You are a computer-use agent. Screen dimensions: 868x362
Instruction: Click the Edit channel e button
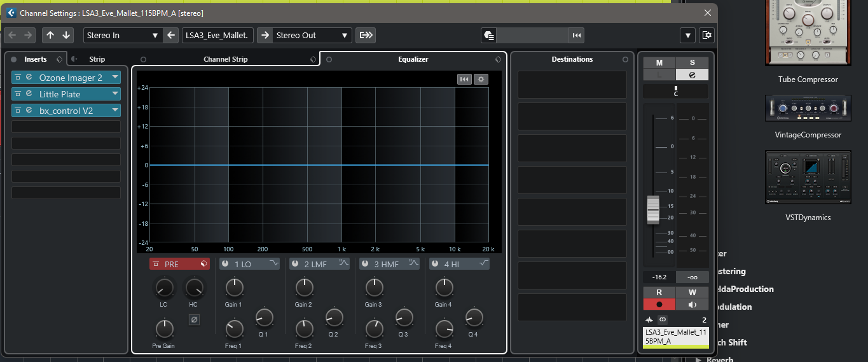(692, 74)
